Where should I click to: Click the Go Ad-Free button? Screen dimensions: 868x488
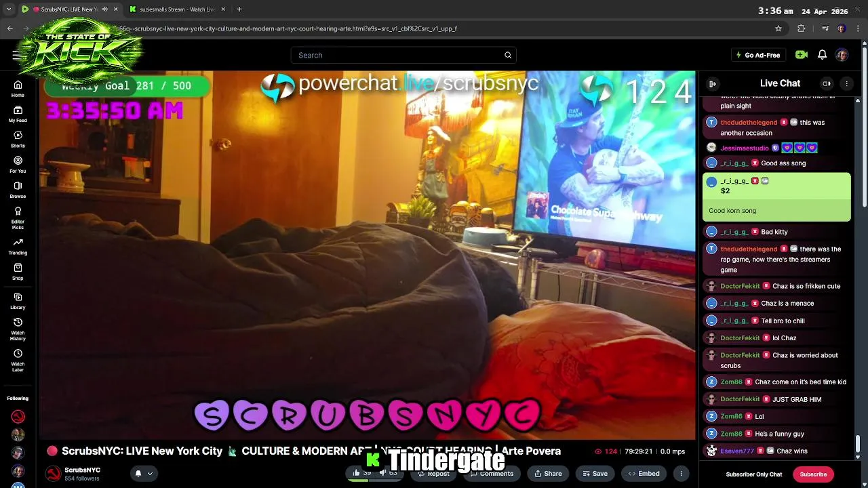pos(758,55)
